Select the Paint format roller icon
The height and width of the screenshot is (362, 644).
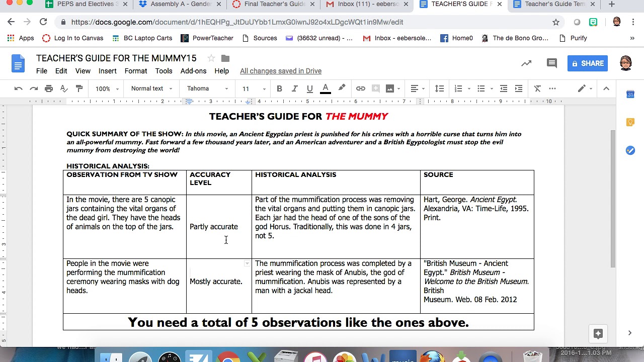point(79,88)
